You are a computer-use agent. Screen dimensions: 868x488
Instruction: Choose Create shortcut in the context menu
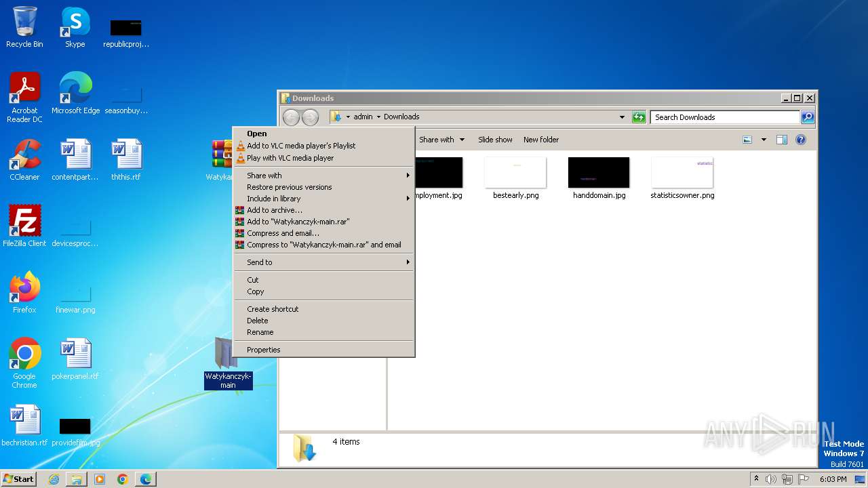(324, 309)
